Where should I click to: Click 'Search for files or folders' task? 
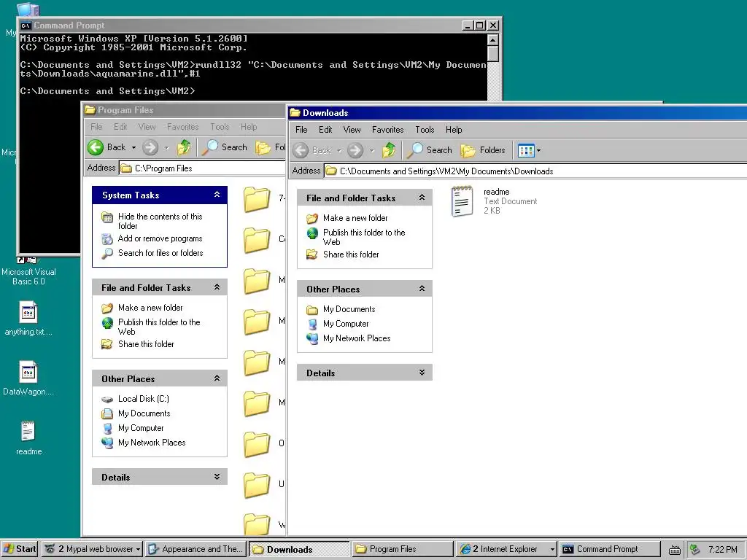[160, 253]
